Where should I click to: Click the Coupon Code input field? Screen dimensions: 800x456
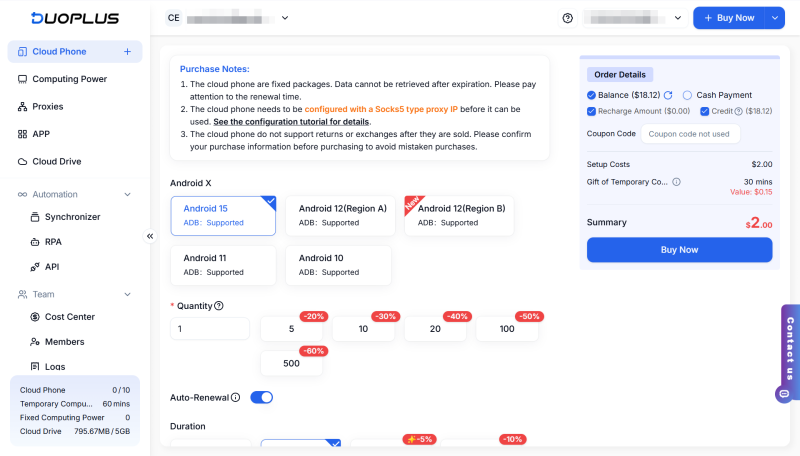[690, 133]
